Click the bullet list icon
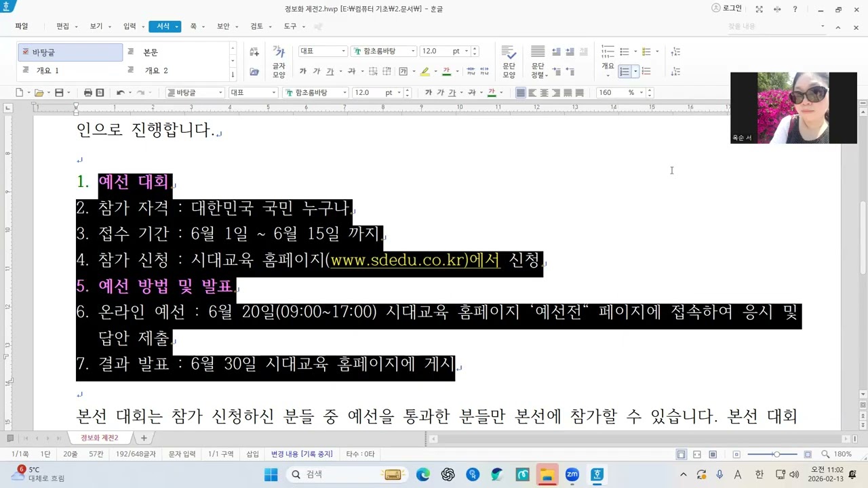Image resolution: width=868 pixels, height=488 pixels. 625,52
